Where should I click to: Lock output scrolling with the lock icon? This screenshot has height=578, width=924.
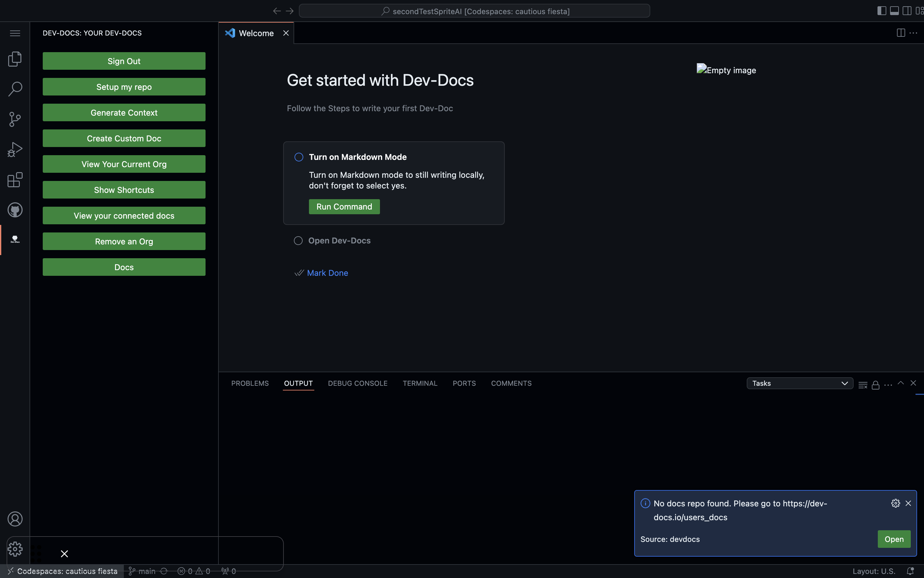(875, 384)
